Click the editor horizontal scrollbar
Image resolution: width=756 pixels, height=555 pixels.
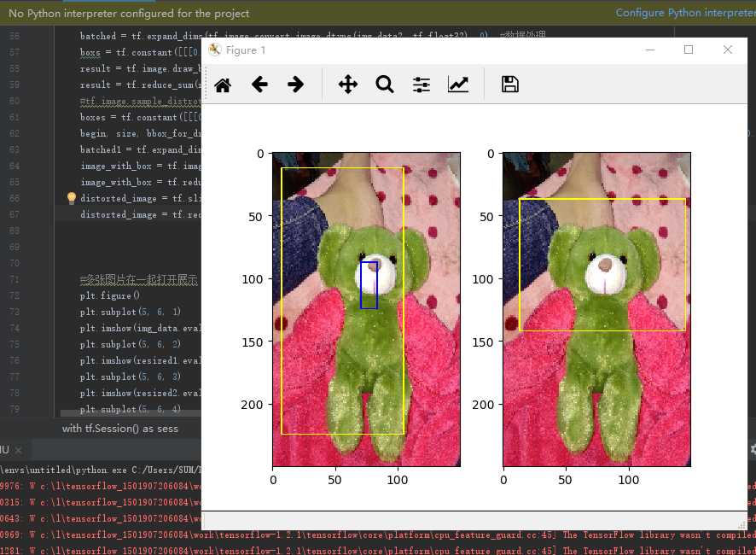point(131,413)
